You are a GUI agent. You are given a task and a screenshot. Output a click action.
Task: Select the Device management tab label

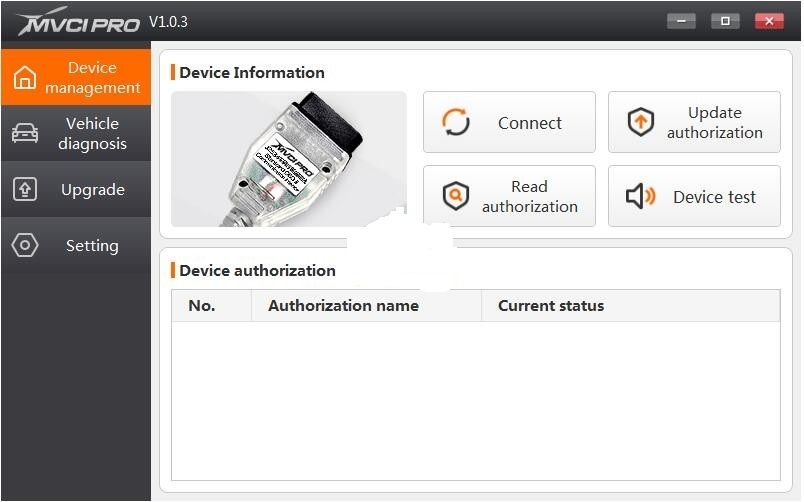[x=92, y=78]
